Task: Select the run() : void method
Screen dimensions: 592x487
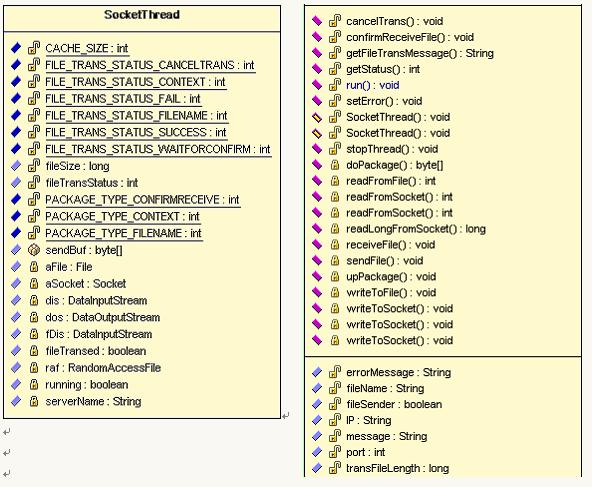Action: 373,85
